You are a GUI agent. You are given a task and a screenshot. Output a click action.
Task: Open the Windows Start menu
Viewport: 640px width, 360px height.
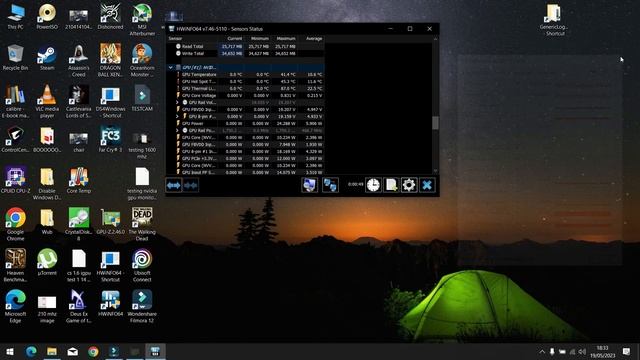point(10,351)
